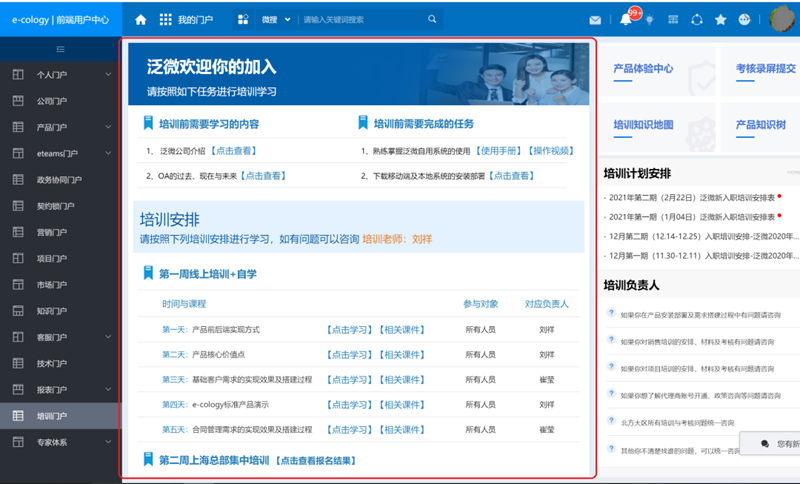Open 2021年第一期（1月04日）training schedule
The width and height of the screenshot is (800, 484).
click(692, 217)
